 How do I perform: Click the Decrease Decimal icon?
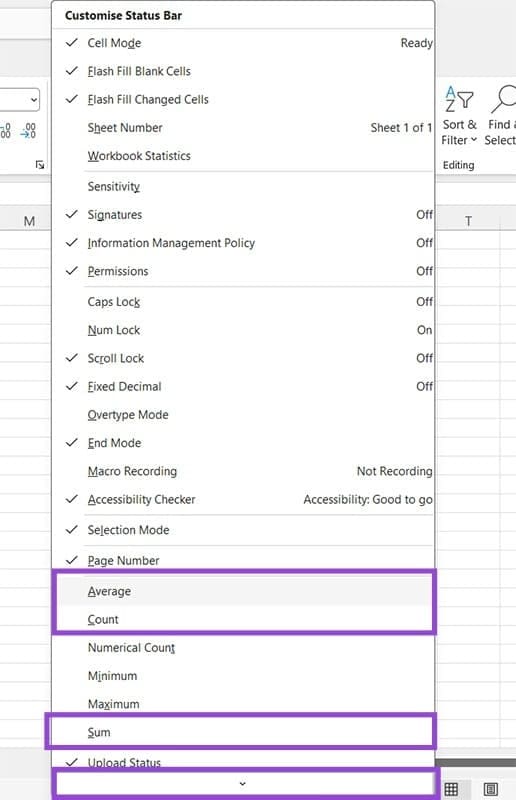28,131
